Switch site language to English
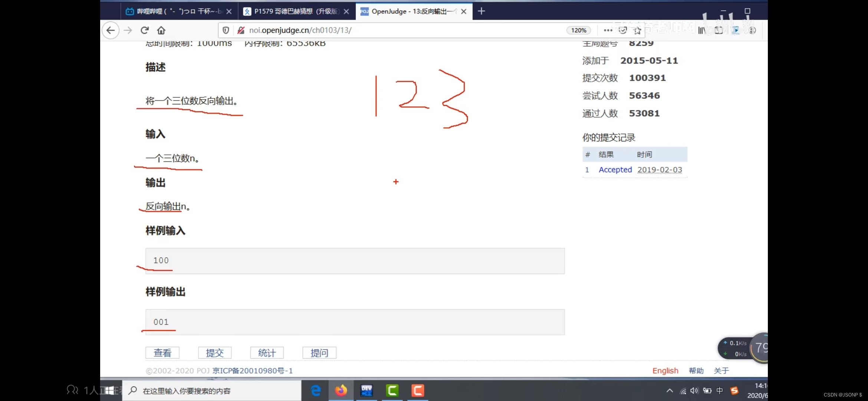Image resolution: width=868 pixels, height=401 pixels. 665,371
